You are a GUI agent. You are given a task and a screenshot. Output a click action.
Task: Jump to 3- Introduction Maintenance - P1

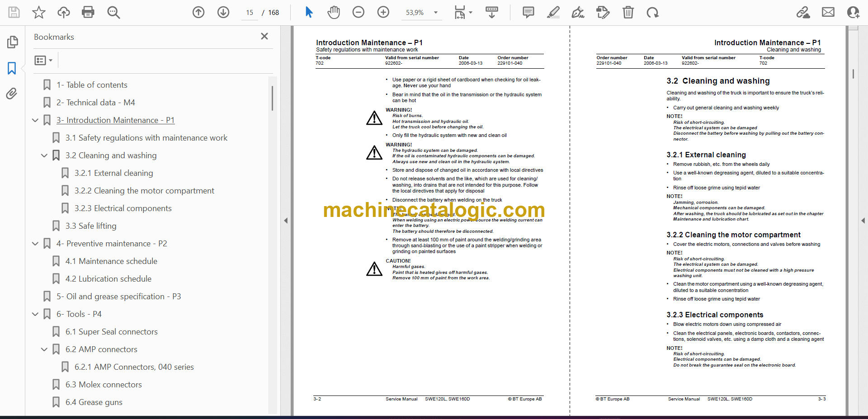tap(115, 120)
